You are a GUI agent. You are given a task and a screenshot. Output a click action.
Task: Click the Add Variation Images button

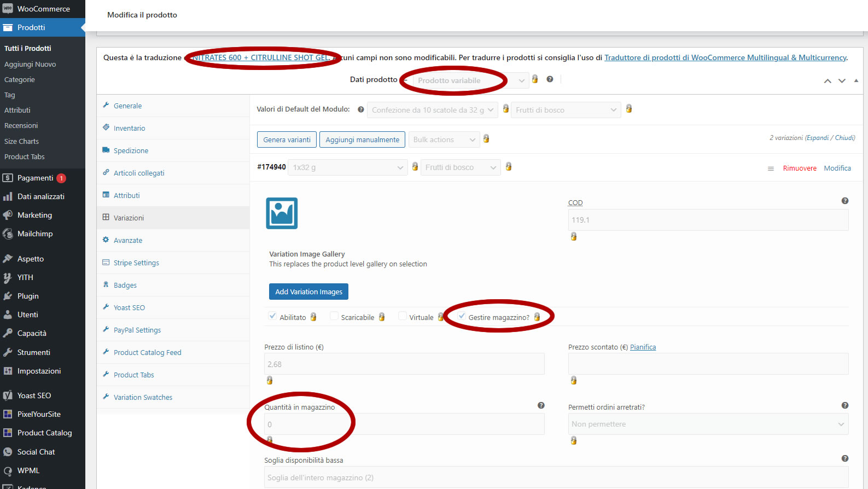tap(308, 292)
